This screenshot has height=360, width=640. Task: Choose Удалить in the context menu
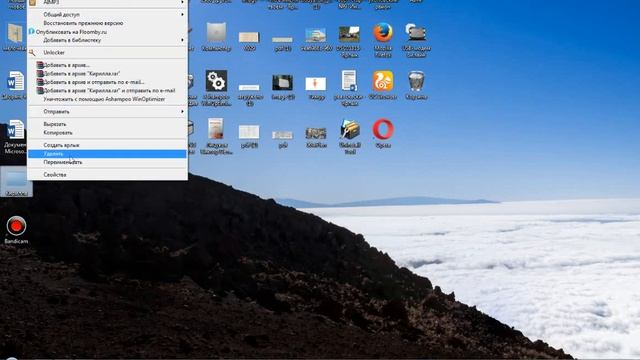[x=107, y=154]
